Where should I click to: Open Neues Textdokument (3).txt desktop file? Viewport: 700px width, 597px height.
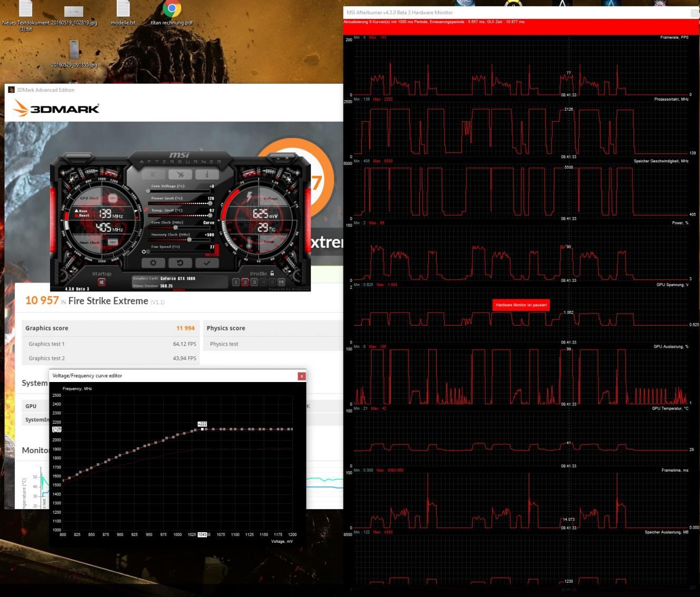click(25, 16)
